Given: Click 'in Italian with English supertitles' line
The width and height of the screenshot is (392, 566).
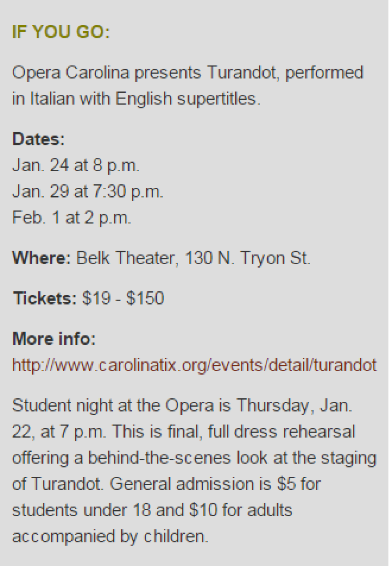Looking at the screenshot, I should [x=136, y=99].
